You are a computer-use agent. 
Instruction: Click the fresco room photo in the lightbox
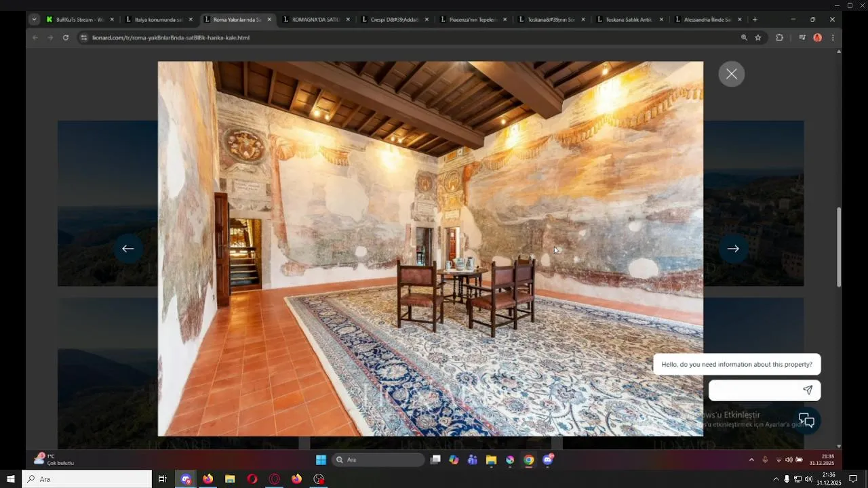(431, 249)
